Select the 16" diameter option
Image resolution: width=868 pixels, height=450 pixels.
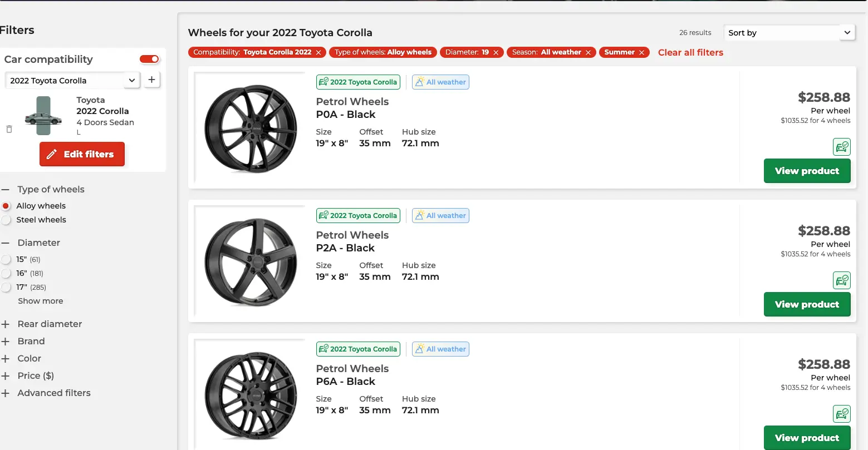pos(6,273)
